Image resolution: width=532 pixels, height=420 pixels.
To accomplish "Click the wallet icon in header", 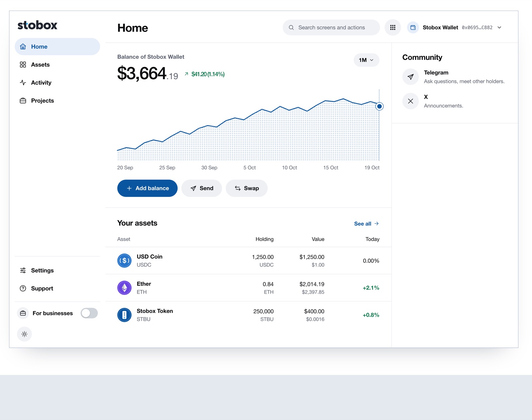I will (413, 28).
